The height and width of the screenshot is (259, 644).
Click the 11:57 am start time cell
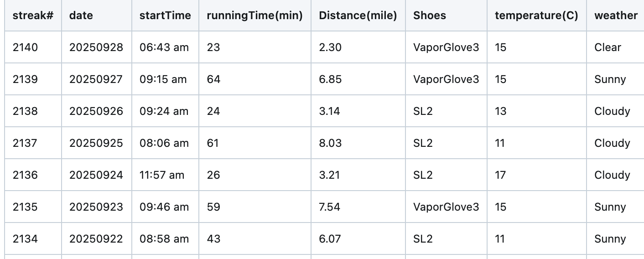[162, 175]
